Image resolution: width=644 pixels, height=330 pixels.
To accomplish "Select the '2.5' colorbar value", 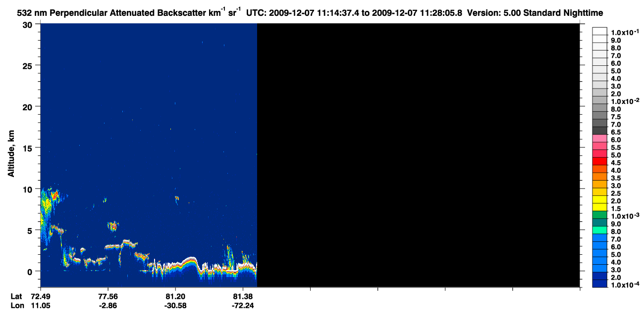I will click(x=616, y=193).
